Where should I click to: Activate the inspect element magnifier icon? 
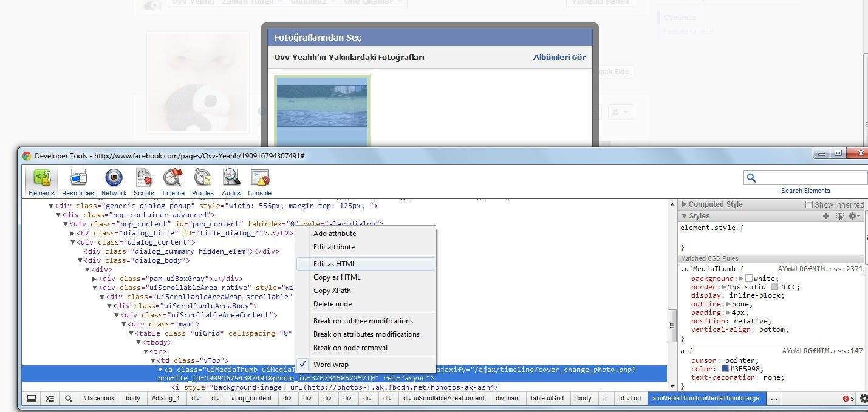pos(69,399)
